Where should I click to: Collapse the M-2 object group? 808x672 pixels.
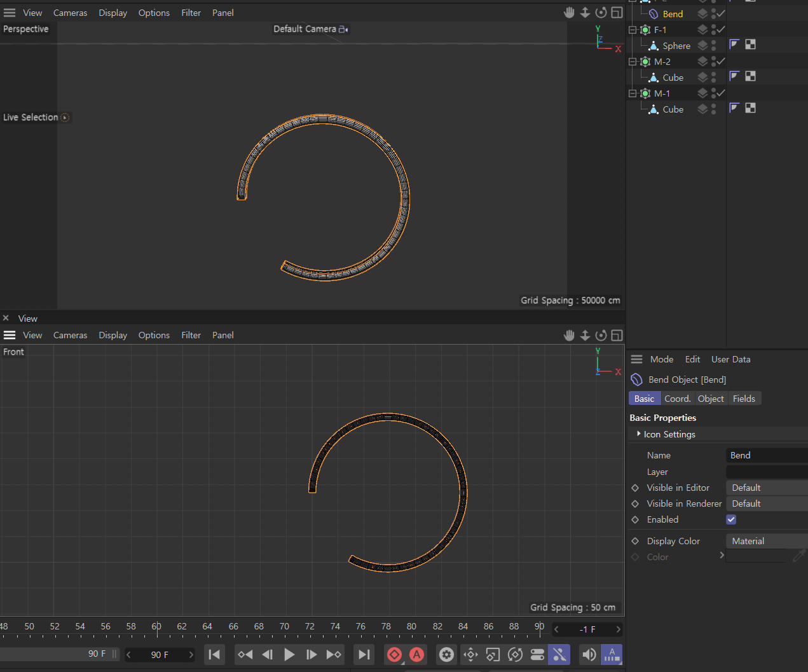point(633,62)
